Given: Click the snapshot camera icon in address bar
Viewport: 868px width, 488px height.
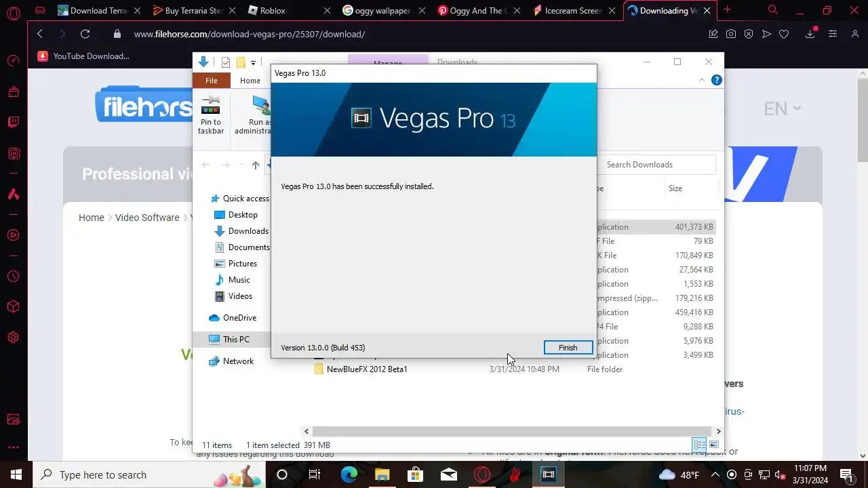Looking at the screenshot, I should click(731, 34).
